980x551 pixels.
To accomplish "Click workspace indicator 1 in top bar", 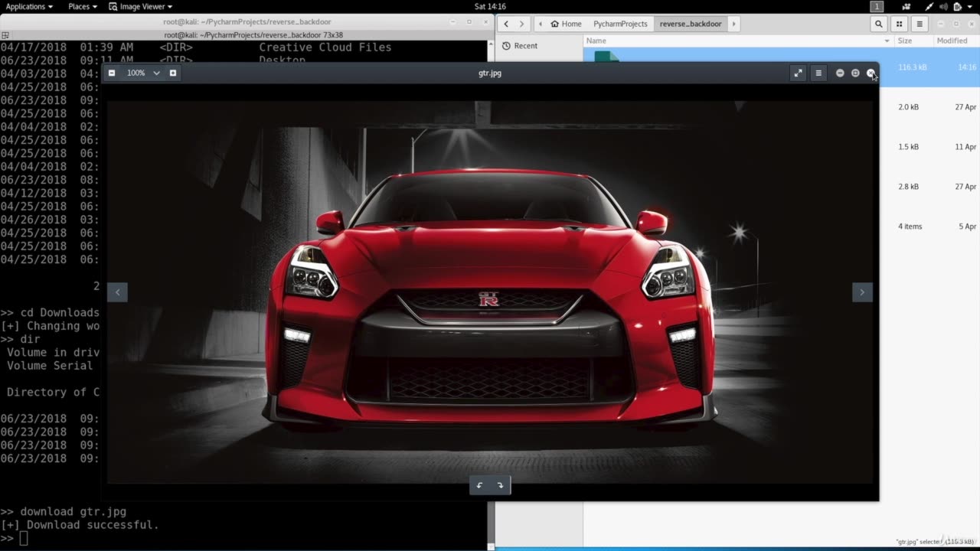I will 877,6.
